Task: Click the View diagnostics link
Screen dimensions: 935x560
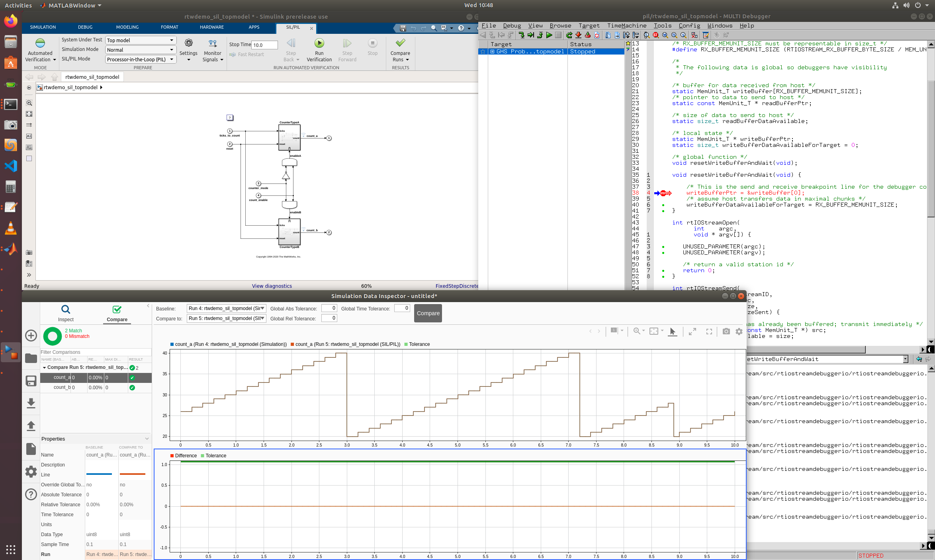Action: tap(272, 286)
